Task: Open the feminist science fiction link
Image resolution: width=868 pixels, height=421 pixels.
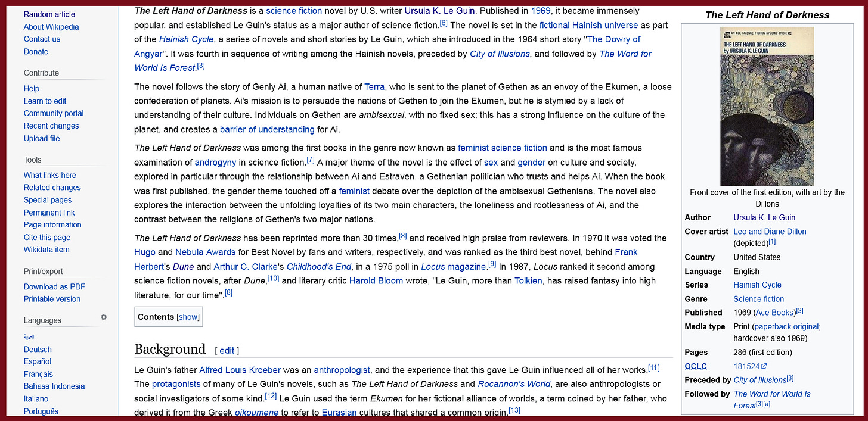Action: tap(503, 148)
